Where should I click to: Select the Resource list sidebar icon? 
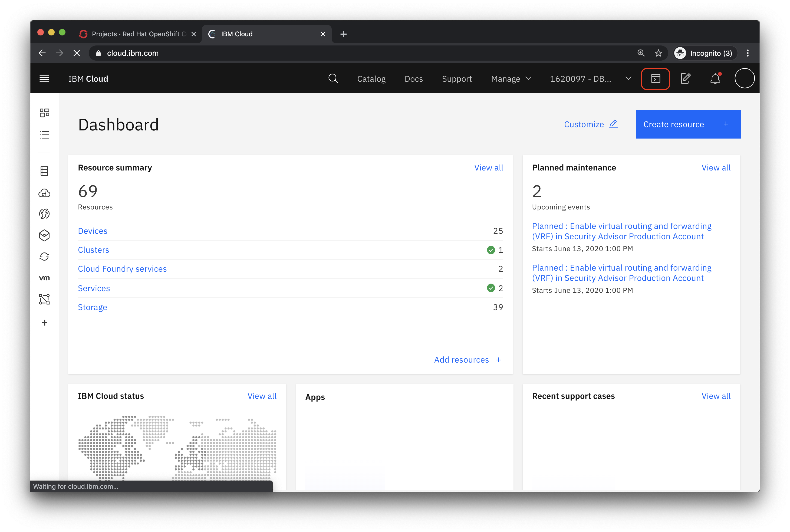tap(44, 135)
